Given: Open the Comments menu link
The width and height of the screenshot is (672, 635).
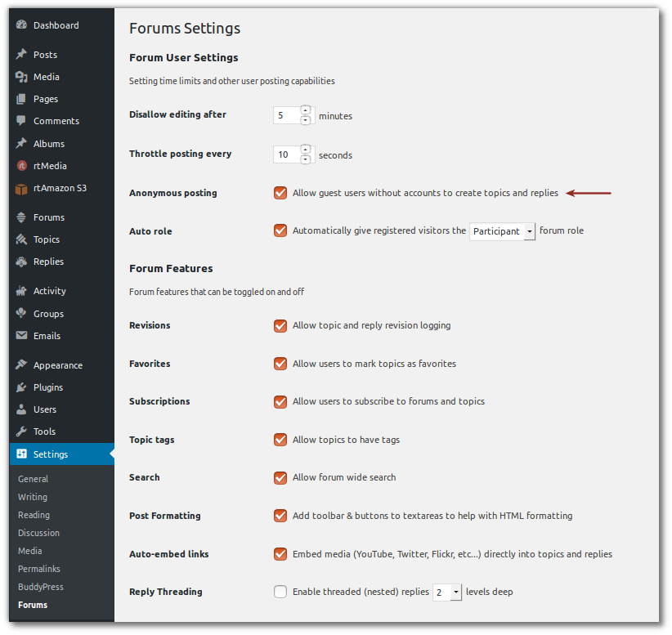Looking at the screenshot, I should pyautogui.click(x=56, y=121).
